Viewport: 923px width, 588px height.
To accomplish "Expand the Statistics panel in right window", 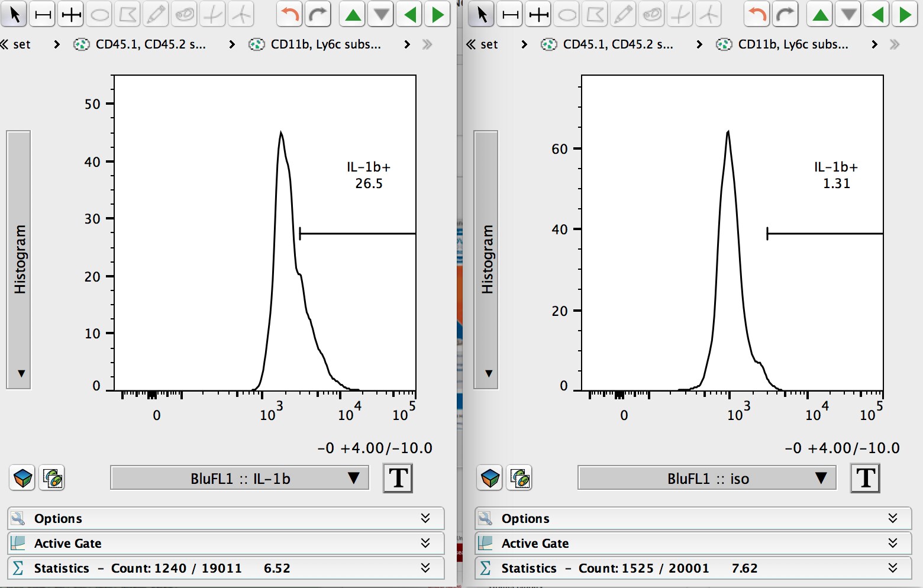I will (693, 568).
